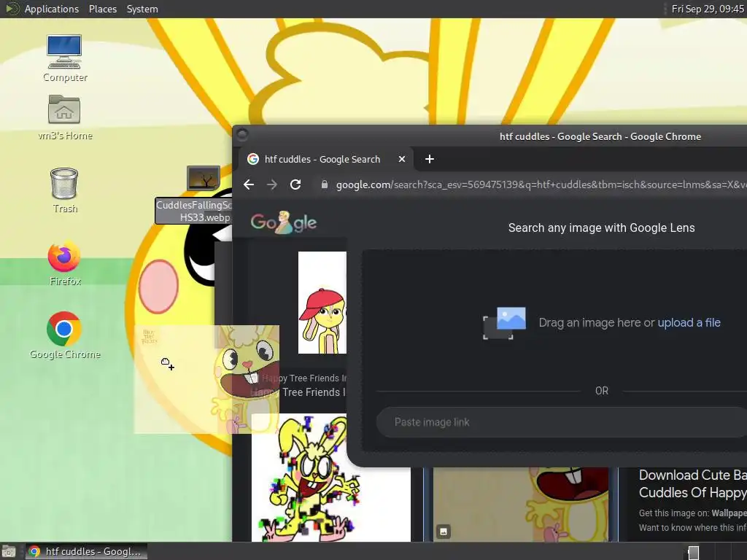Click the Search any image with Google Lens heading
The image size is (747, 560).
(x=601, y=227)
